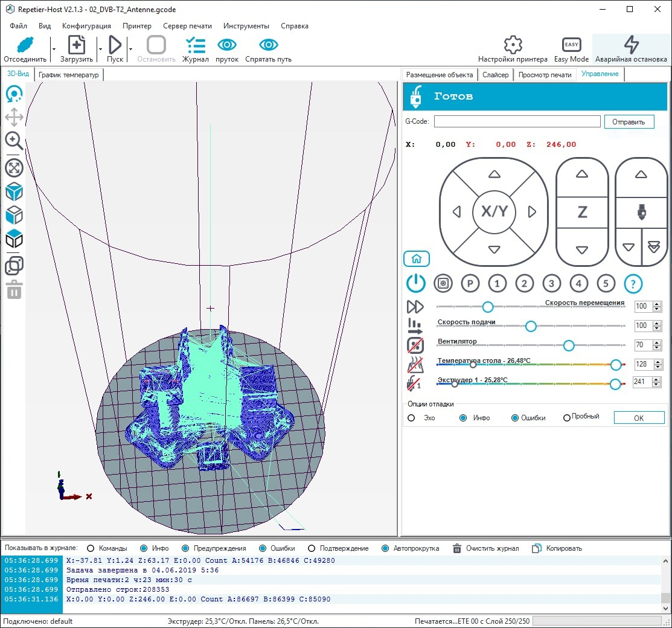Toggle Автопрокрутка autoscroll option
Viewport: 672px width, 628px height.
click(386, 548)
